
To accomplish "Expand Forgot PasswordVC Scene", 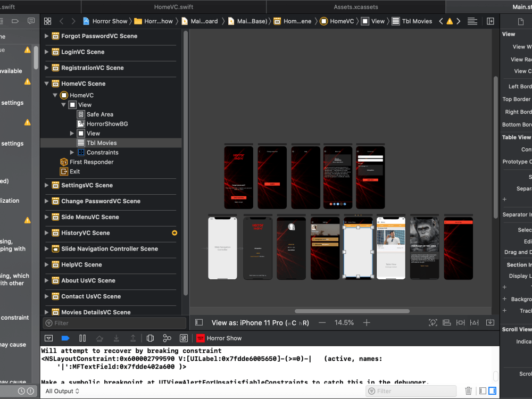I will 46,36.
